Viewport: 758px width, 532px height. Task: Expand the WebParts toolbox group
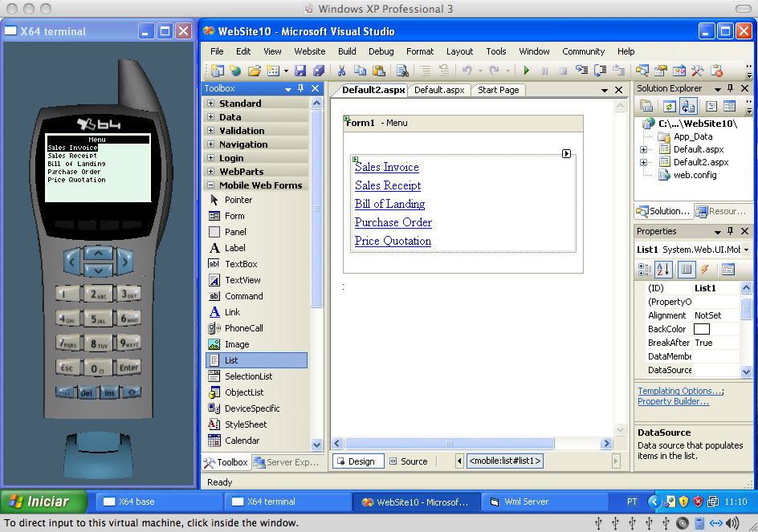click(x=210, y=171)
